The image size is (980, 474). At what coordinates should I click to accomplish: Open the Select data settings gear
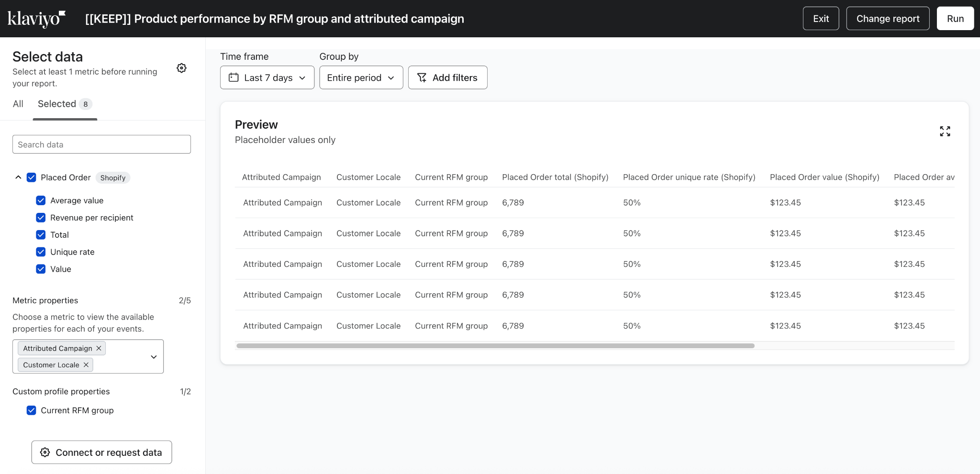(181, 68)
